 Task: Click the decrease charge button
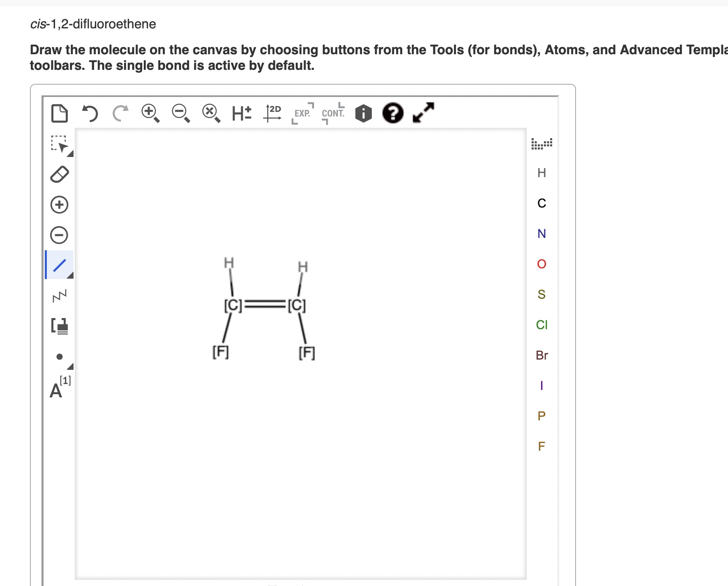click(60, 235)
